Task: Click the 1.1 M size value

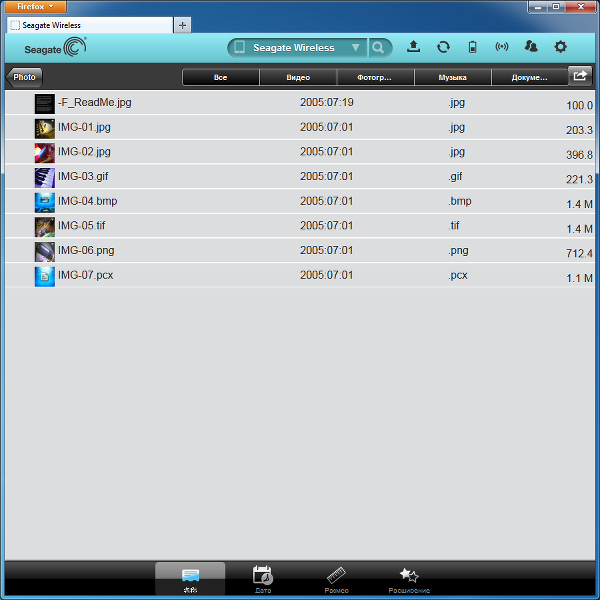Action: (579, 278)
